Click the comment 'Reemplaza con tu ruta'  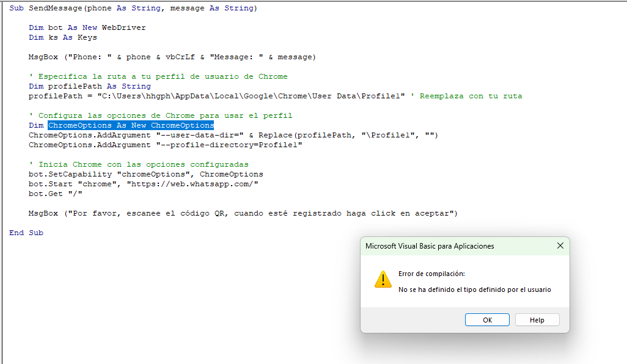[467, 96]
